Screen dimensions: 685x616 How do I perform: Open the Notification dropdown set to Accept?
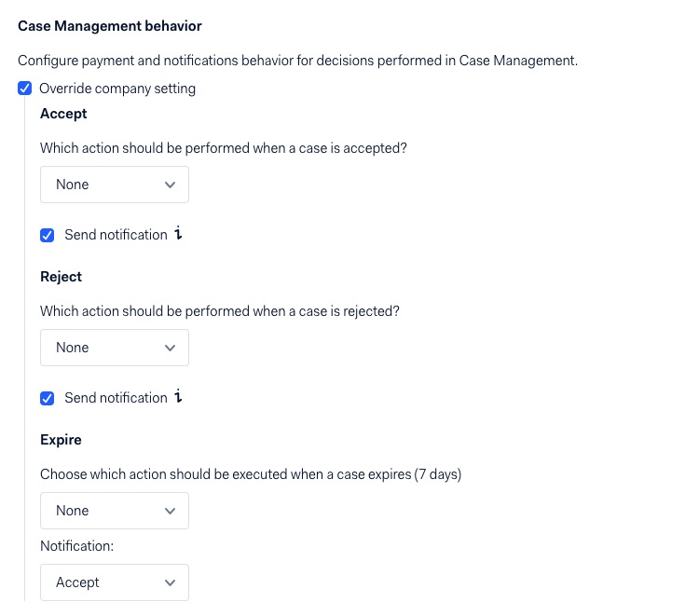click(x=115, y=582)
